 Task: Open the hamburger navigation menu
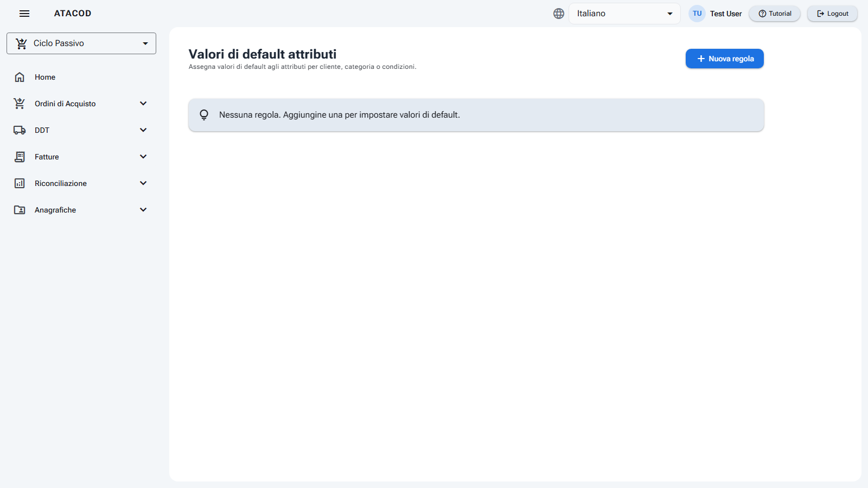(24, 14)
